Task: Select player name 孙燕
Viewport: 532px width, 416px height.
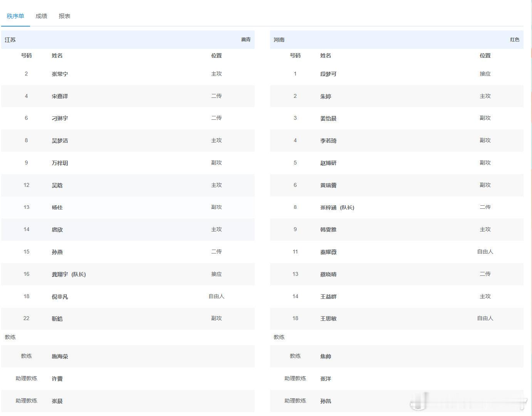Action: click(x=57, y=252)
